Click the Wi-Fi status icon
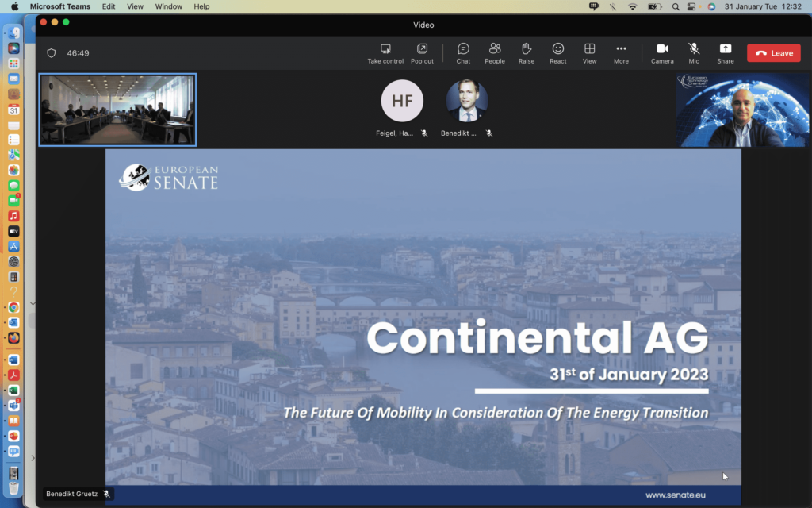This screenshot has height=508, width=812. pyautogui.click(x=632, y=6)
